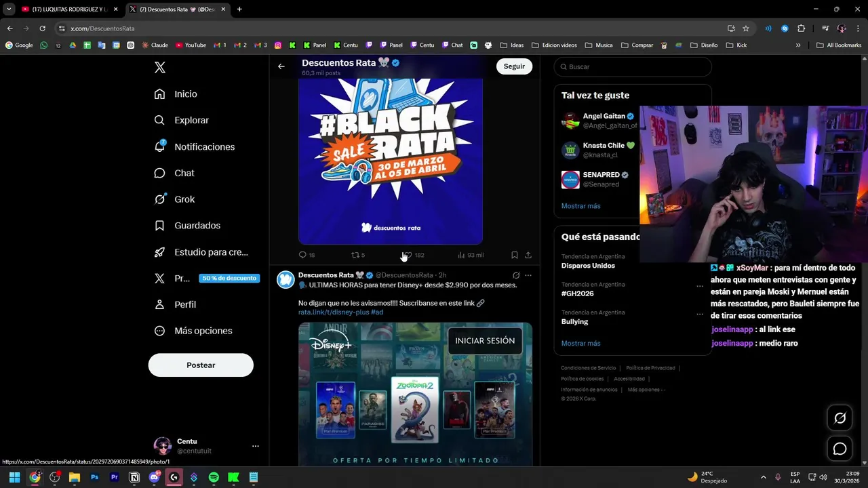Open the rata.link/t/disney-plus link
The width and height of the screenshot is (868, 488).
(x=334, y=312)
